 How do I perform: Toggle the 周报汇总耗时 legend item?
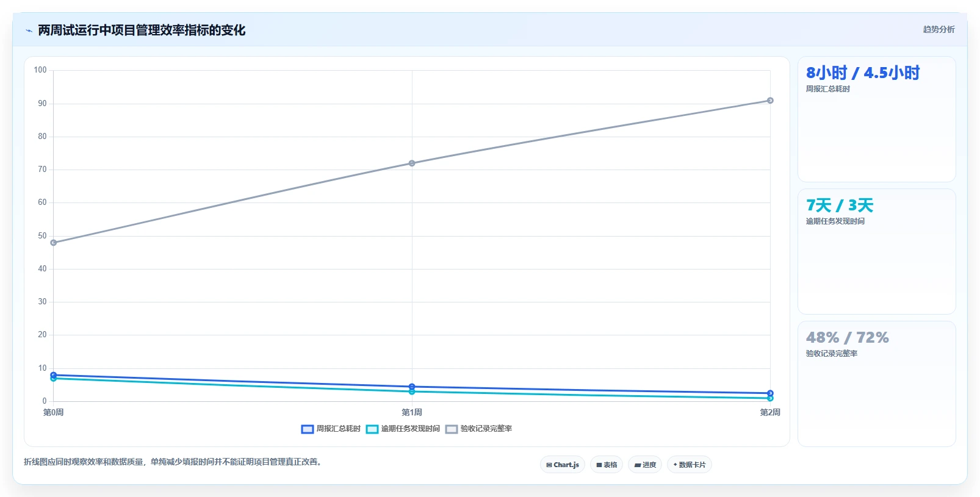tap(331, 429)
